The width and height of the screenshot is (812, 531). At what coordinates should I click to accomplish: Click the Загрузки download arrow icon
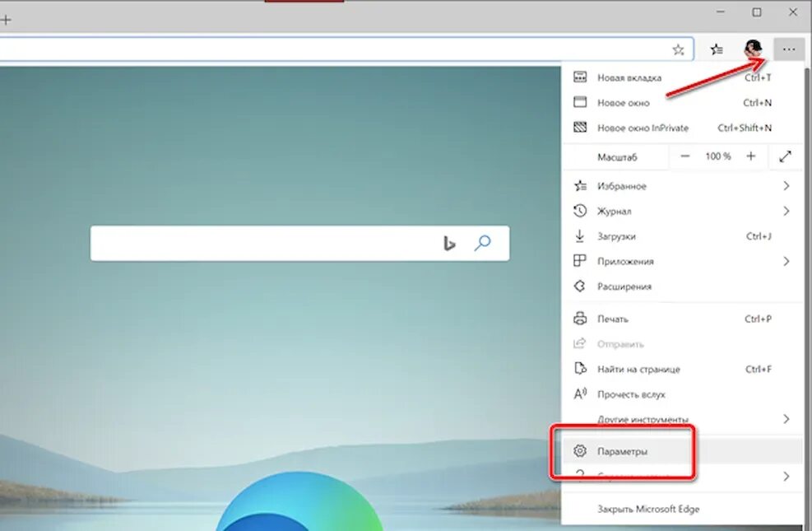coord(580,235)
